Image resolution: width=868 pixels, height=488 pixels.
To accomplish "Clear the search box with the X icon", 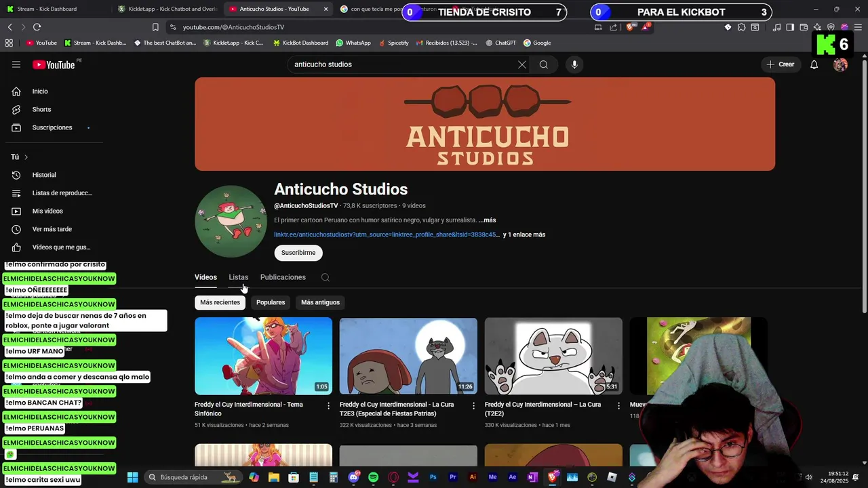I will point(522,64).
